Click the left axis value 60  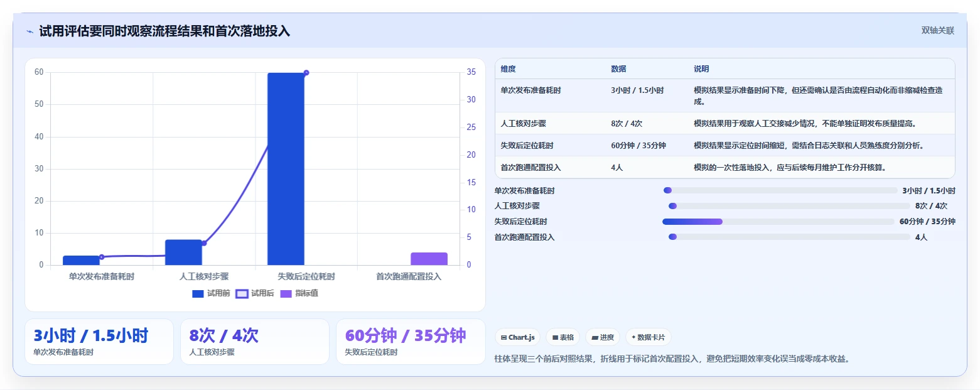[39, 72]
